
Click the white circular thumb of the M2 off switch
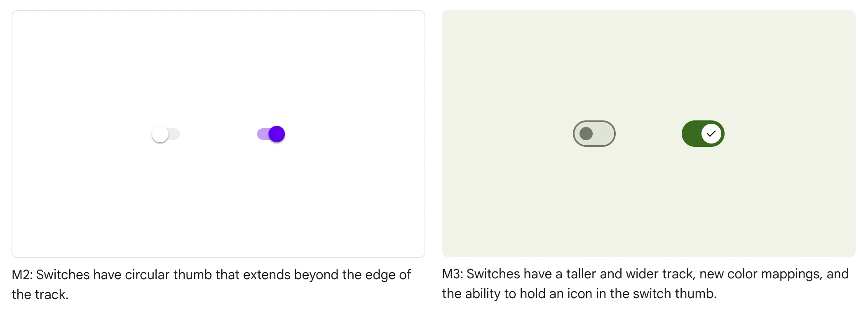pyautogui.click(x=160, y=133)
